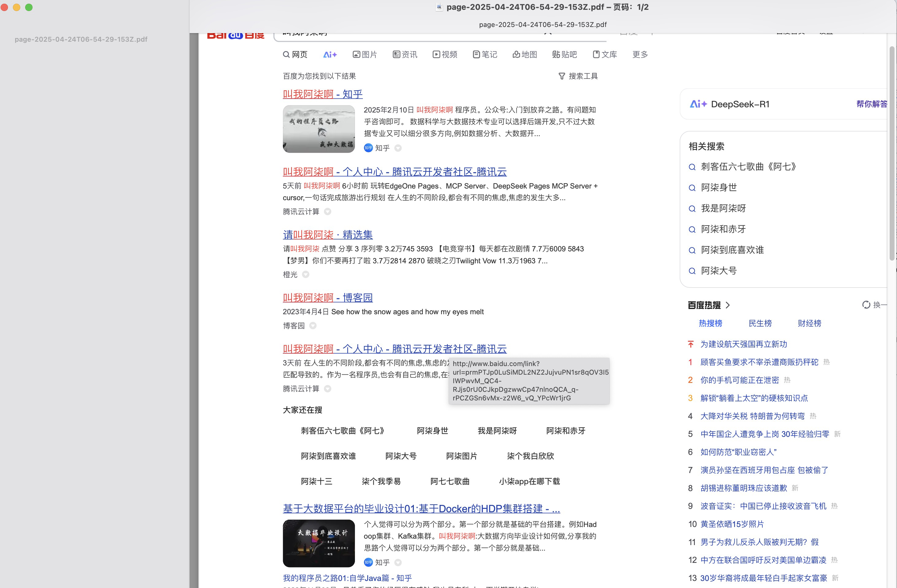Expand the arrow next to 知乎 source
Image resolution: width=897 pixels, height=588 pixels.
398,148
